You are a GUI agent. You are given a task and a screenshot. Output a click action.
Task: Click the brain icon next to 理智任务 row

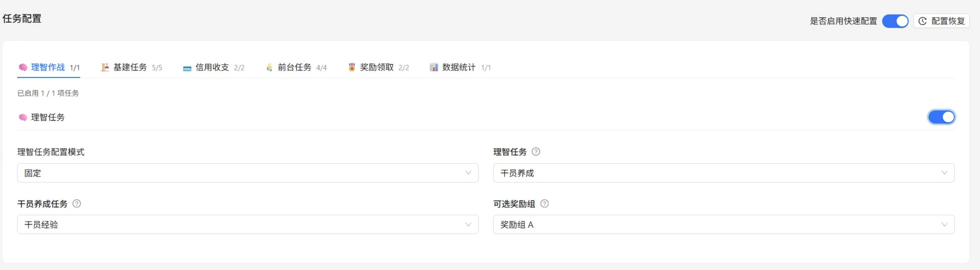(23, 117)
